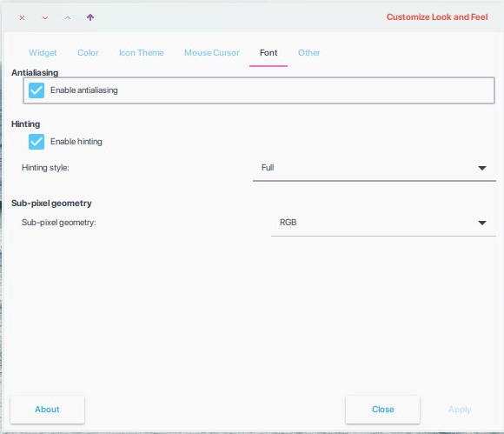This screenshot has height=434, width=504.
Task: Select the Other tab
Action: point(308,53)
